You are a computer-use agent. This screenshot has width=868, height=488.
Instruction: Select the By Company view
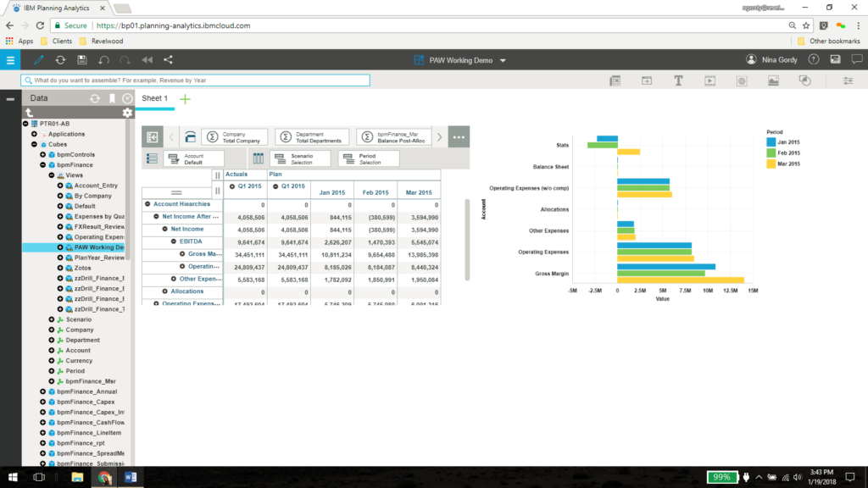pos(93,196)
